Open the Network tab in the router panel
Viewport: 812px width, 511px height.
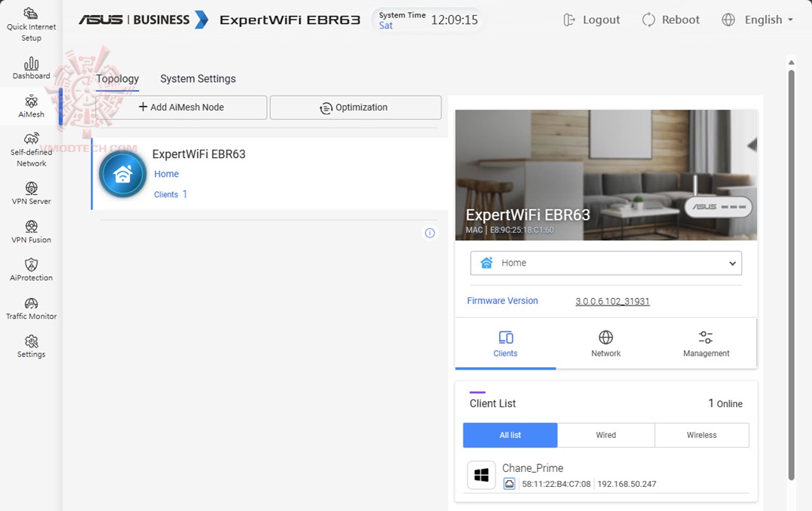tap(606, 344)
